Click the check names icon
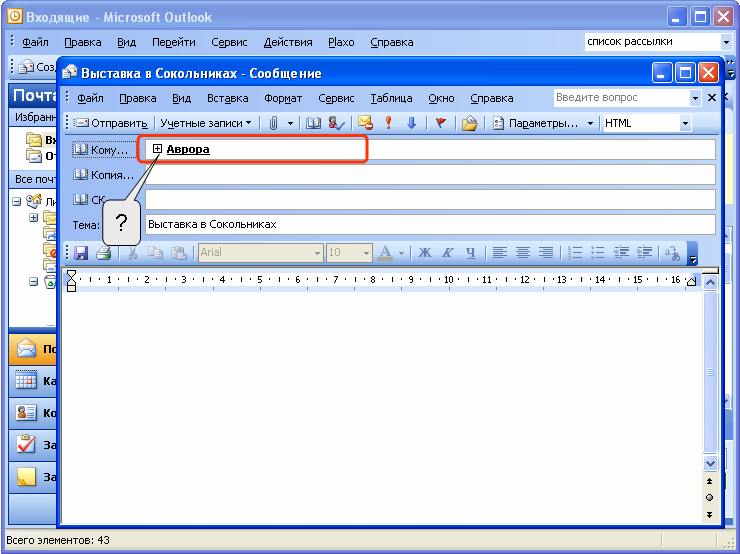Screen dimensions: 740x554 tap(336, 123)
